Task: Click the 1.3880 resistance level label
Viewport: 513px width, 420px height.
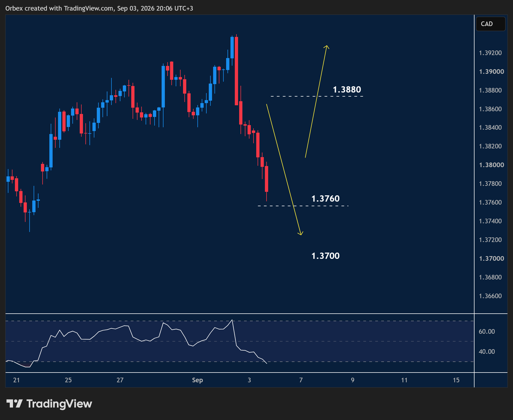Action: (x=347, y=90)
